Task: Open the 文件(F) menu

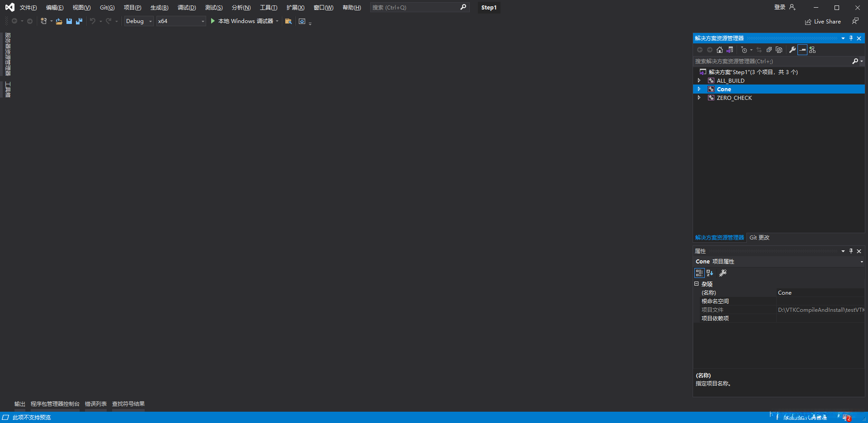Action: 28,8
